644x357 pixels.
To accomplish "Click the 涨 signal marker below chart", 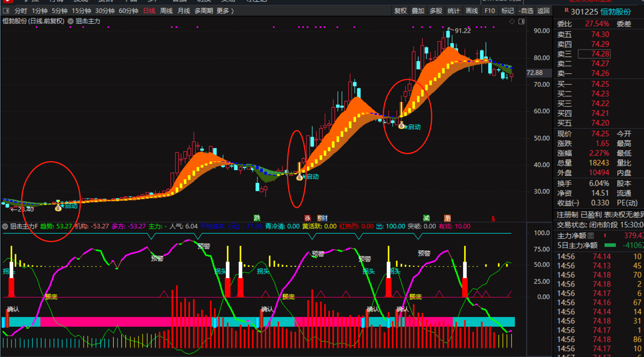I will 307,218.
